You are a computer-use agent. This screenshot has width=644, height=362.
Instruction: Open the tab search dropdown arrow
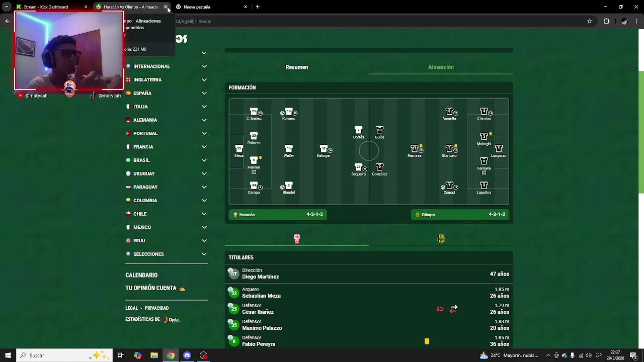tap(7, 7)
